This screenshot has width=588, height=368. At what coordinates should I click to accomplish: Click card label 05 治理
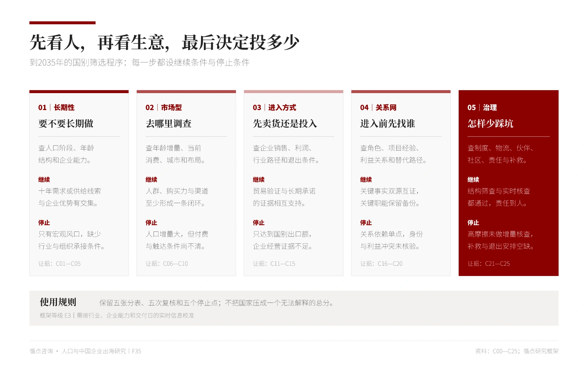[x=482, y=107]
